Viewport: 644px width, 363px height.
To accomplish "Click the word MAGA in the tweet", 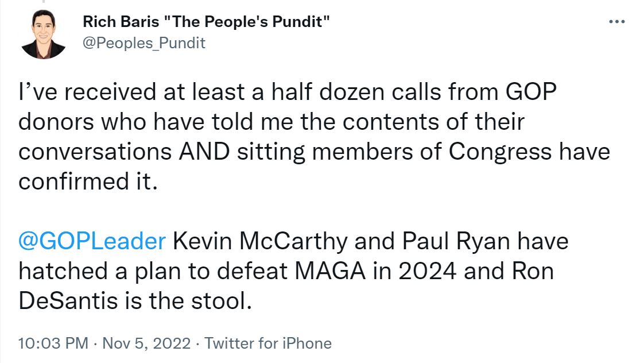I will [x=330, y=271].
